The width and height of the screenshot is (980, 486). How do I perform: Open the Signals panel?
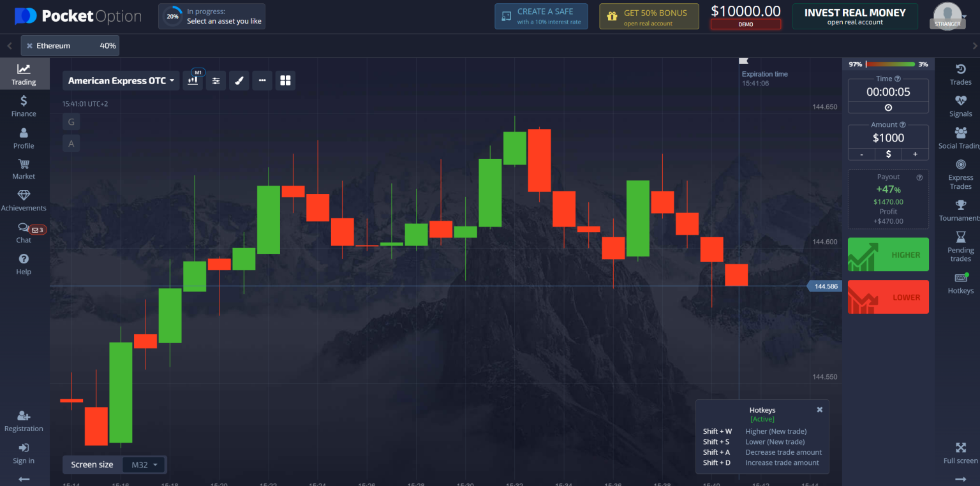[960, 105]
